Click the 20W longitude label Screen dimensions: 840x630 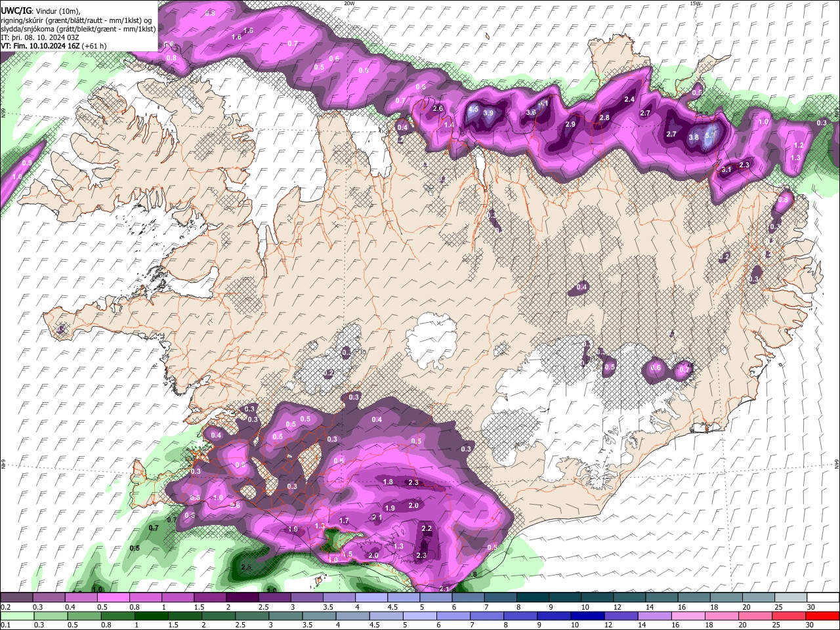tap(349, 3)
